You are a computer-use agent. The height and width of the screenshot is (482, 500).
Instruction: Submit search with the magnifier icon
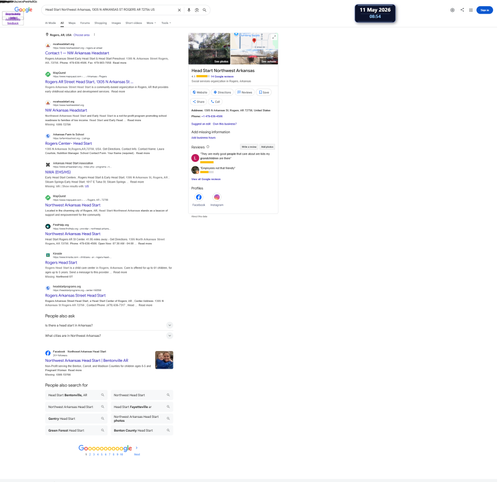[204, 10]
